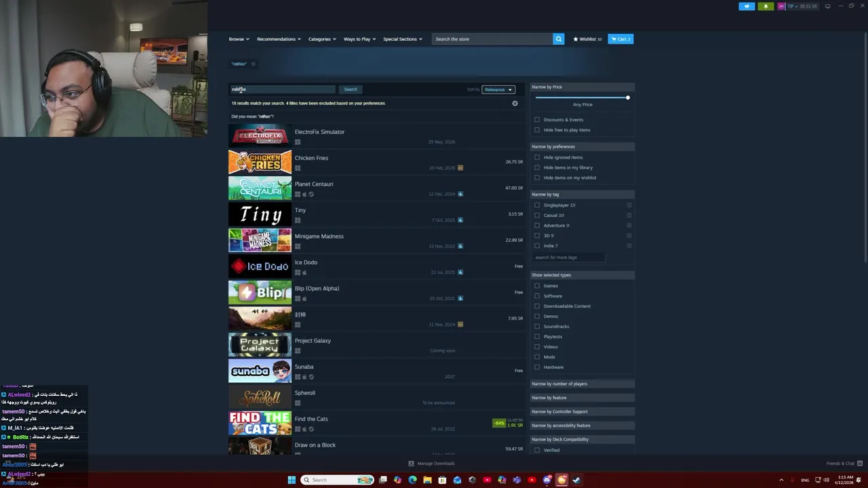The height and width of the screenshot is (488, 868).
Task: Collapse the Show selected types section
Action: [x=582, y=275]
